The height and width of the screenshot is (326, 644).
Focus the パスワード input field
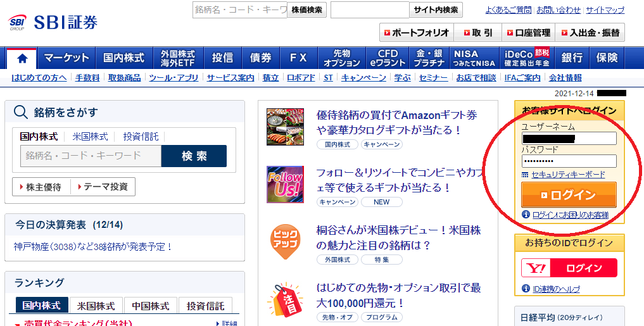[569, 161]
